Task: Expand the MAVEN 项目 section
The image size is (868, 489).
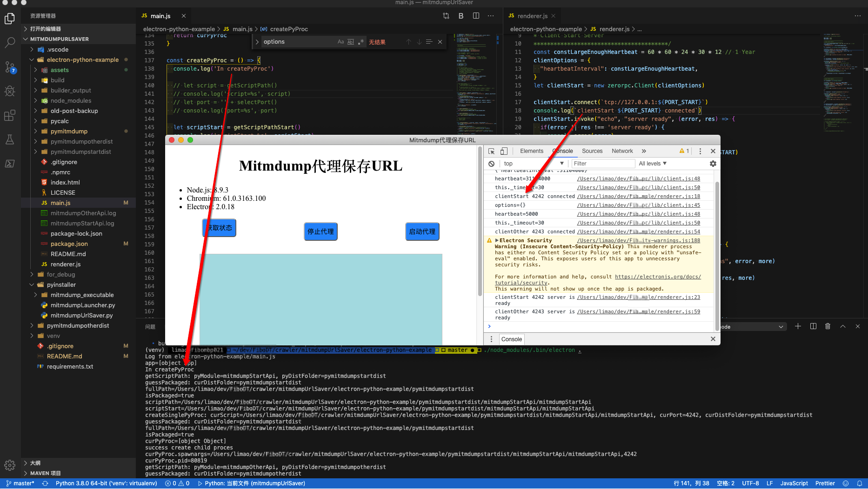Action: click(78, 473)
